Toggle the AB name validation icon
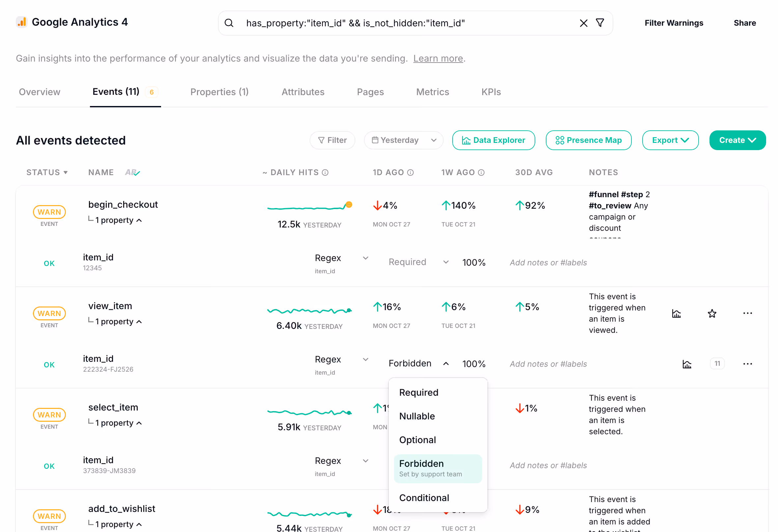The width and height of the screenshot is (778, 532). pos(132,172)
